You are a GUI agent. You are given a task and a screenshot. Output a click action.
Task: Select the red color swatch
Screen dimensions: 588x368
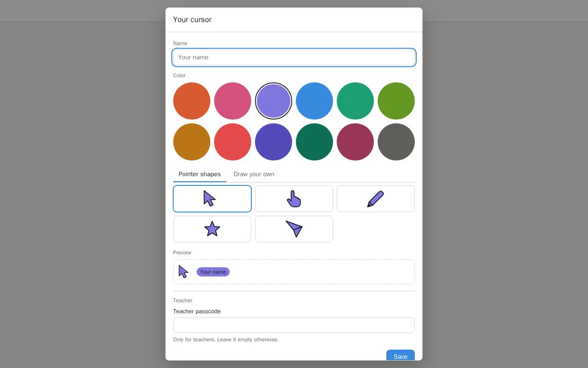(232, 142)
